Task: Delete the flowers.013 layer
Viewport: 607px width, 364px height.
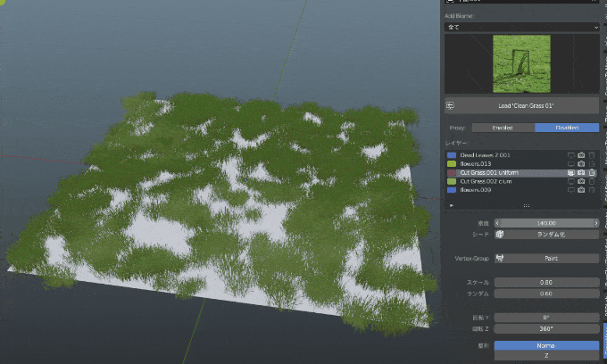Action: click(x=592, y=163)
